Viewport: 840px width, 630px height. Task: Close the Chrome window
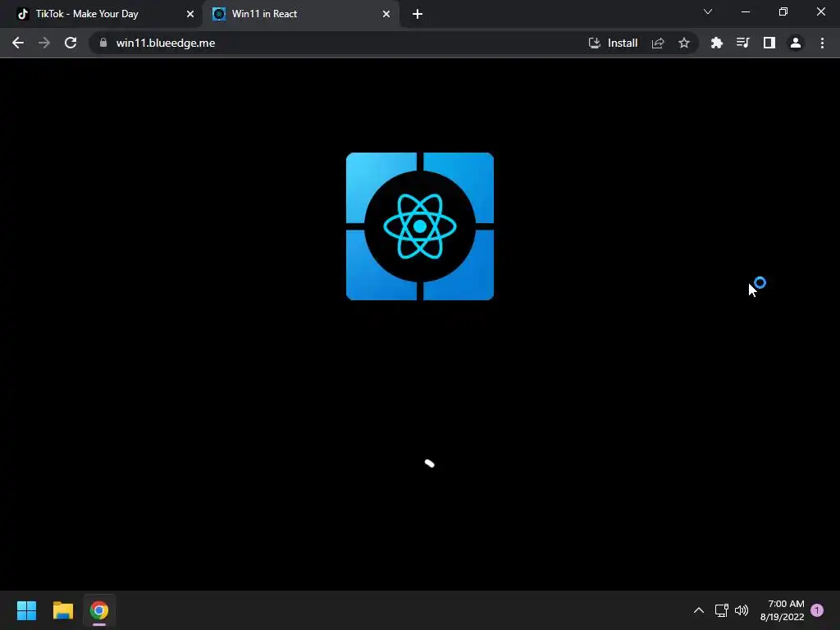[x=820, y=11]
